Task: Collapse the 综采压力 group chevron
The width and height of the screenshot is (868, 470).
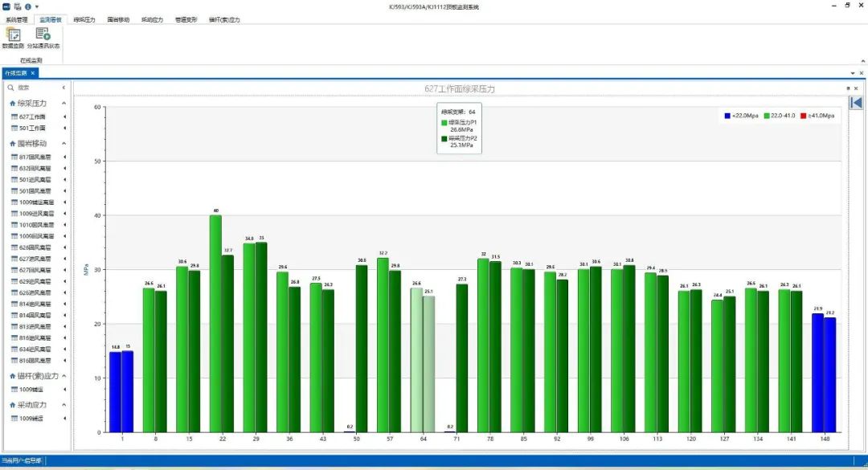Action: [65, 104]
